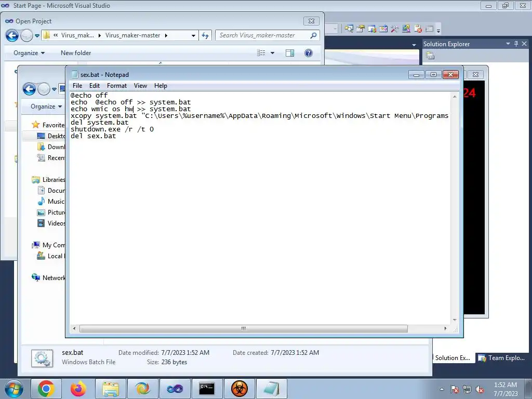The width and height of the screenshot is (532, 399).
Task: Select Videos library in the navigation pane
Action: pos(51,223)
